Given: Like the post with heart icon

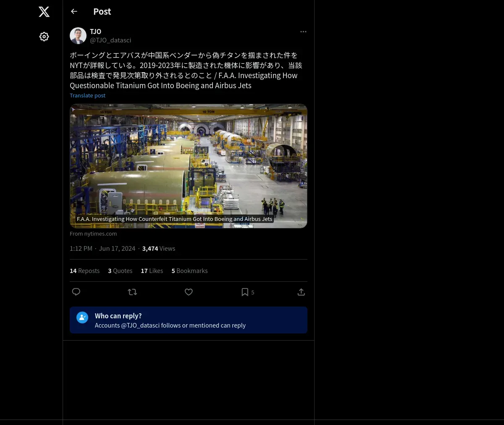Looking at the screenshot, I should point(189,292).
